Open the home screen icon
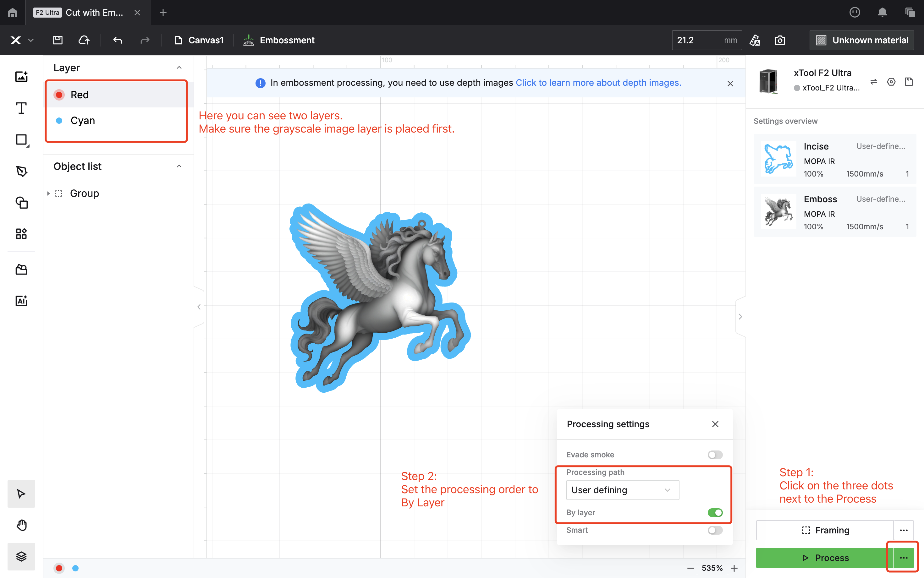 click(x=13, y=13)
